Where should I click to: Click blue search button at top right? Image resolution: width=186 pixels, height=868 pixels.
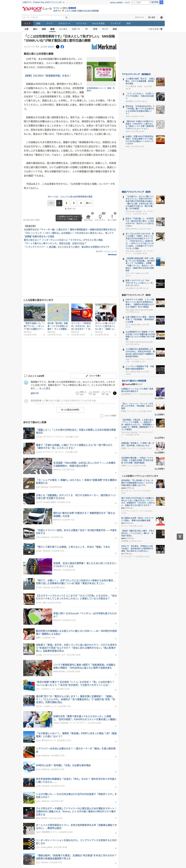(161, 2)
